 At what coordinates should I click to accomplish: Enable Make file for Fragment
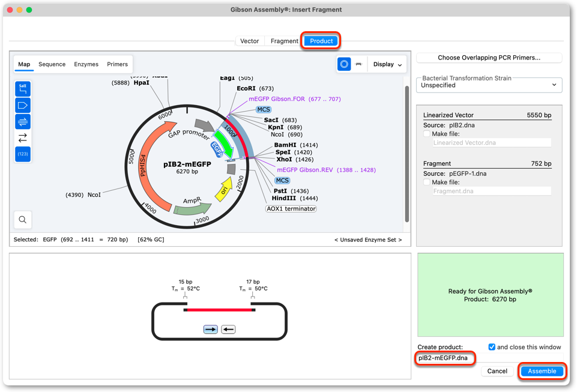426,182
